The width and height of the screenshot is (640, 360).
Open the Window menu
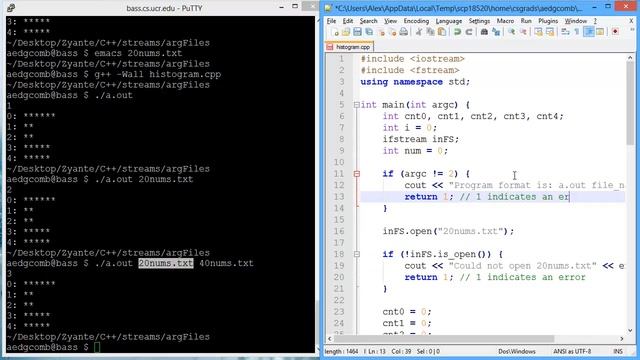pyautogui.click(x=576, y=21)
